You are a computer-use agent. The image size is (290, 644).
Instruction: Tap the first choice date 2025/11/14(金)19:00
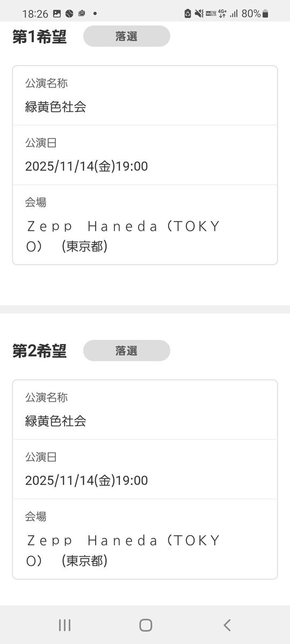point(86,166)
